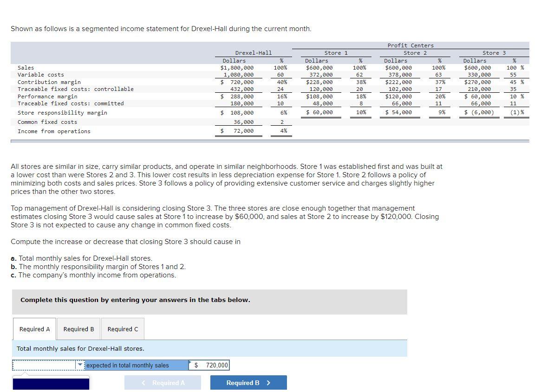Screen dimensions: 547x392
Task: Select the Required C tab
Action: coord(123,329)
